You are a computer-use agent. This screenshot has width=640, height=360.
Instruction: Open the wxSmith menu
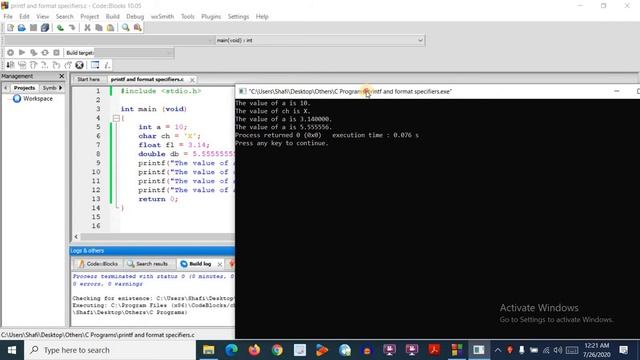162,17
